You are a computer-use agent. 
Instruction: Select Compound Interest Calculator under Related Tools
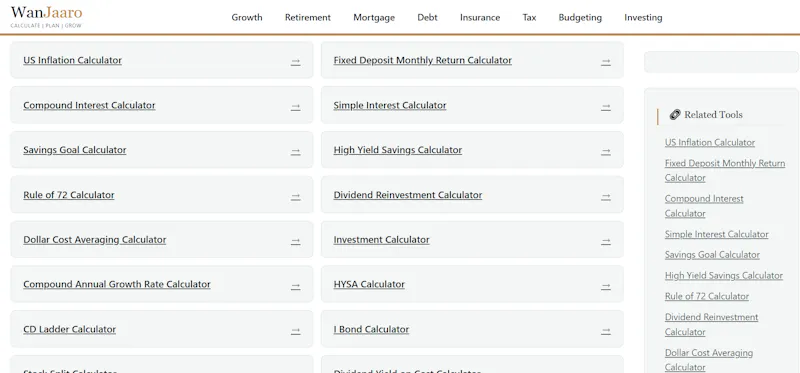pyautogui.click(x=704, y=206)
